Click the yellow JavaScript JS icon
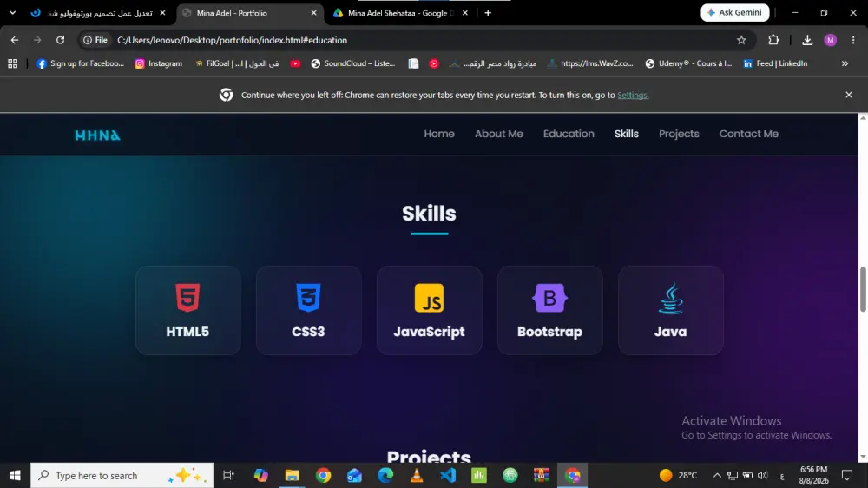The image size is (868, 488). pyautogui.click(x=429, y=298)
